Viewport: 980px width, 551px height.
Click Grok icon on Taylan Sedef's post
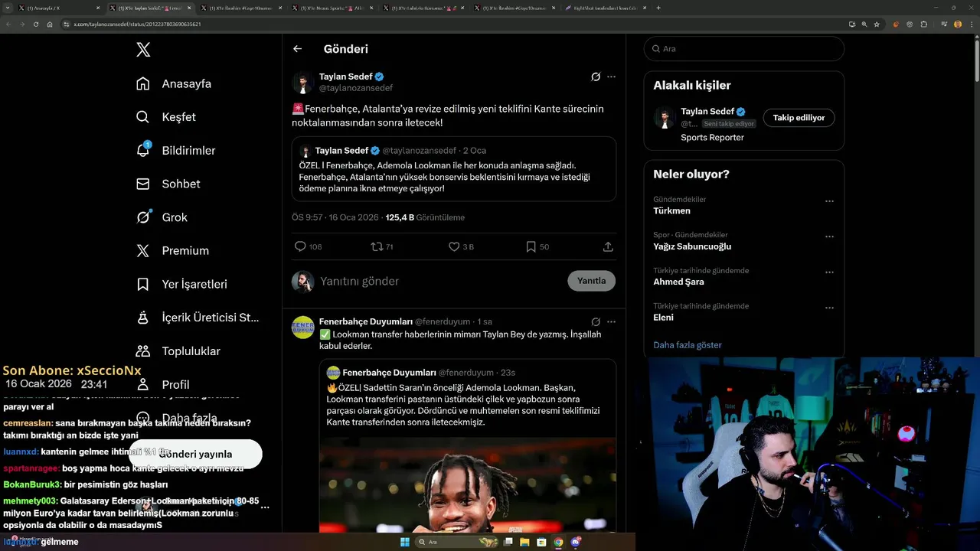(596, 77)
